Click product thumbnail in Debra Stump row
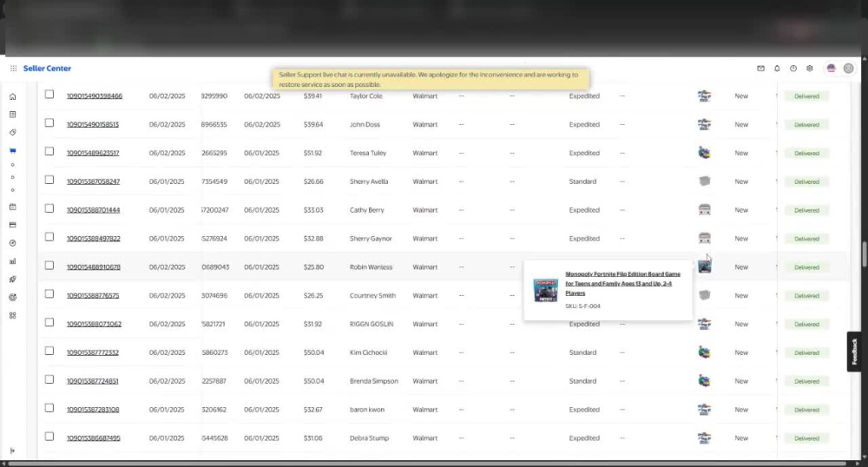This screenshot has height=467, width=868. click(x=704, y=437)
